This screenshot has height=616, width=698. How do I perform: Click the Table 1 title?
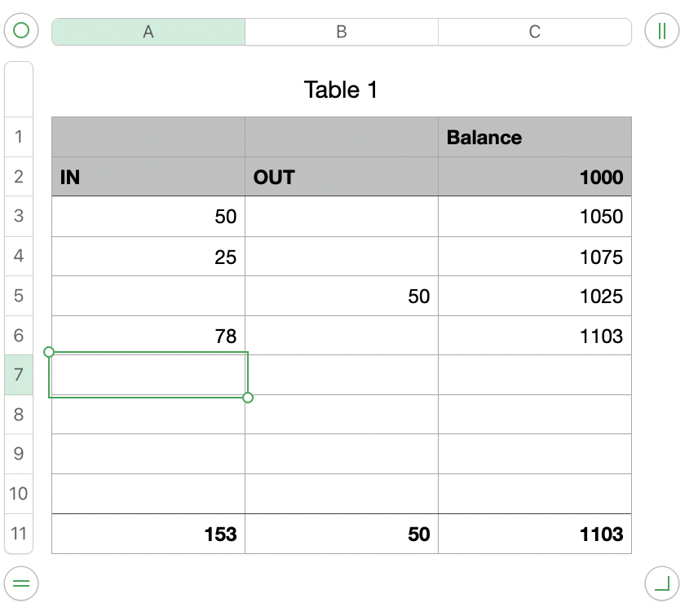341,90
